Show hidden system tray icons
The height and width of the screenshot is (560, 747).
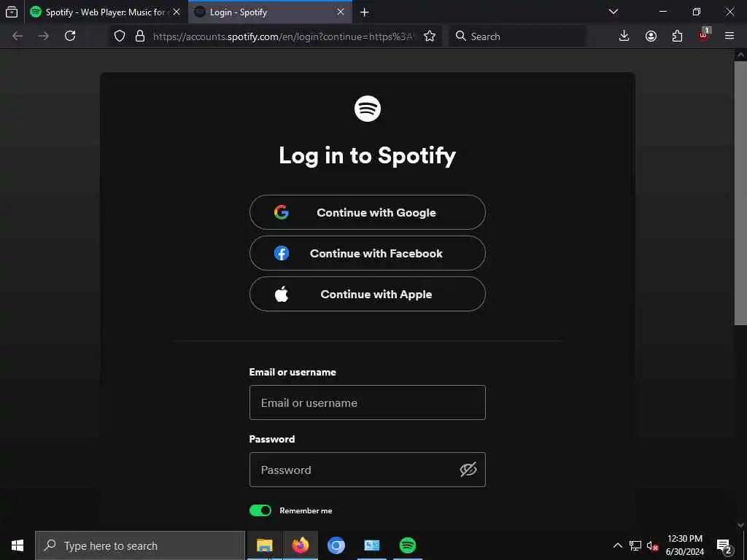click(x=617, y=545)
